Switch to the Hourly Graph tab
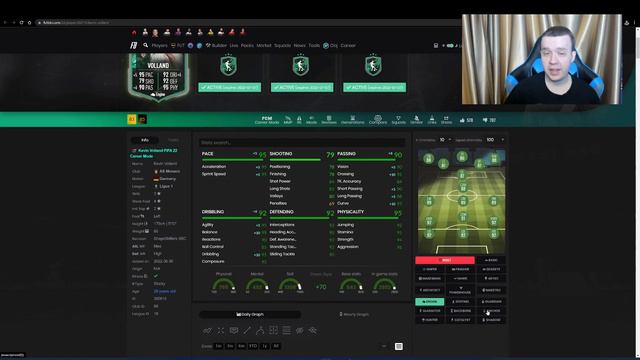Screen dimensions: 640x360 (354, 314)
